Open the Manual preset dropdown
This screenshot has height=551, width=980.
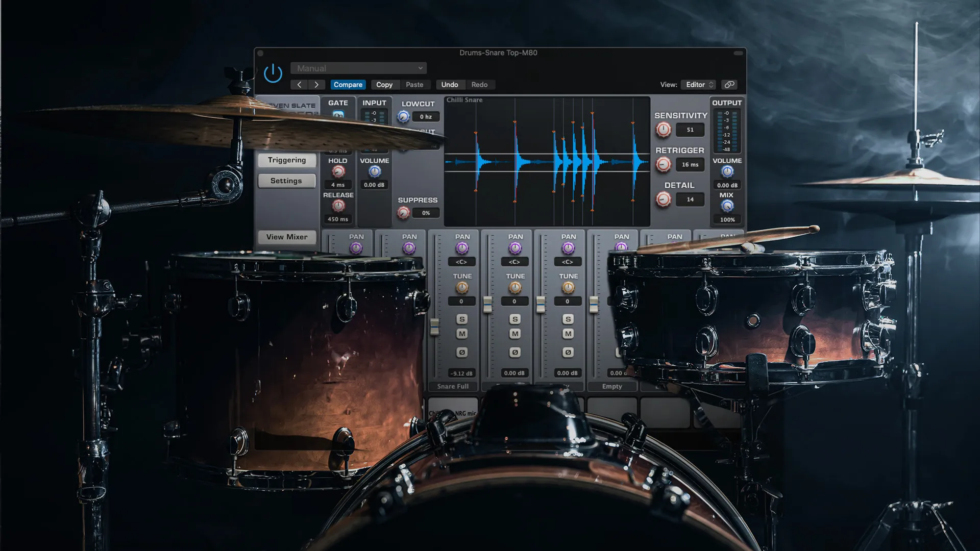(358, 68)
